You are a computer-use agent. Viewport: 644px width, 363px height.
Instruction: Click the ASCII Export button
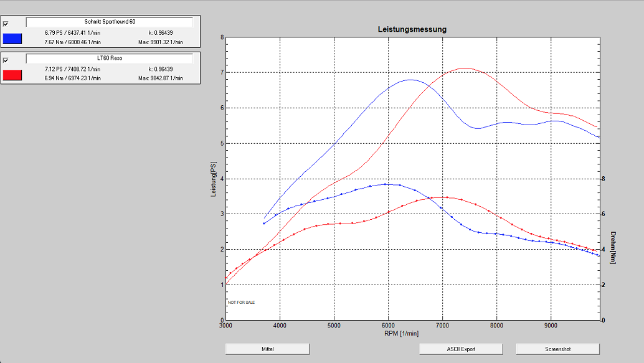click(460, 349)
